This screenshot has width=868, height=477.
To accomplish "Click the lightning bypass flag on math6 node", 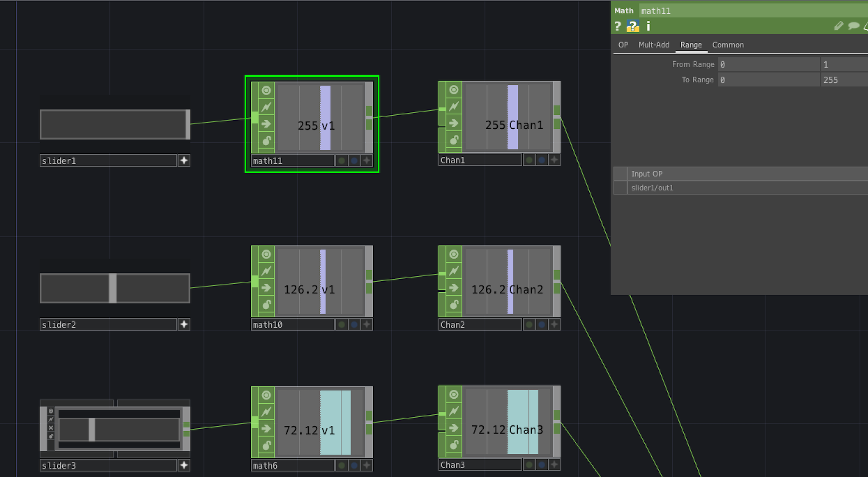I will (266, 411).
